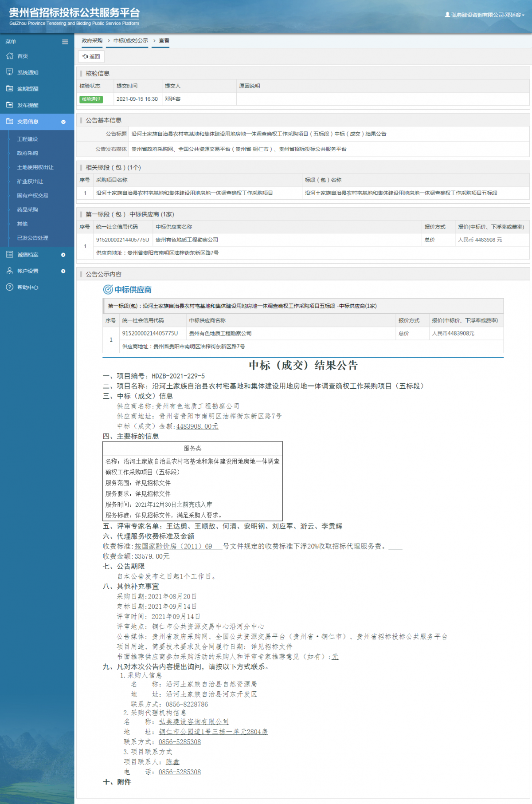Image resolution: width=532 pixels, height=804 pixels.
Task: Select 其他 submenu item
Action: click(22, 224)
